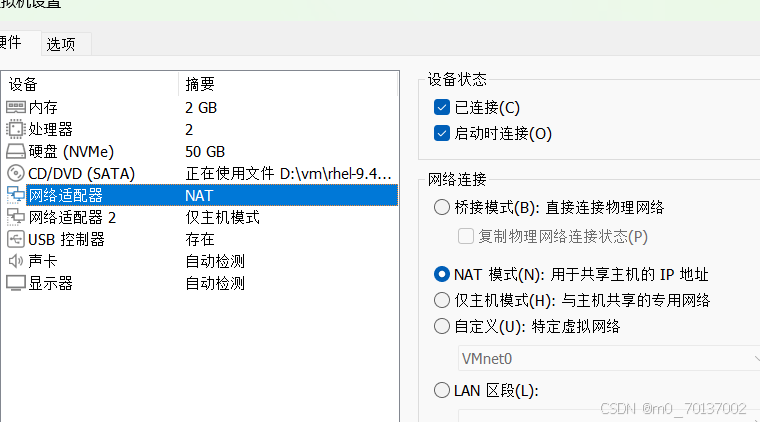Viewport: 760px width, 422px height.
Task: Switch to the Options (选项) tab
Action: [x=61, y=44]
